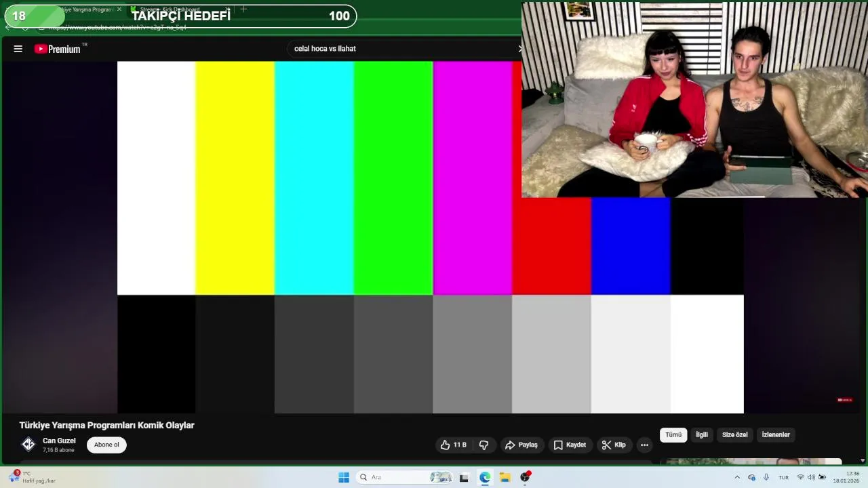Open the Windows Start menu
The width and height of the screenshot is (868, 488).
click(x=344, y=477)
